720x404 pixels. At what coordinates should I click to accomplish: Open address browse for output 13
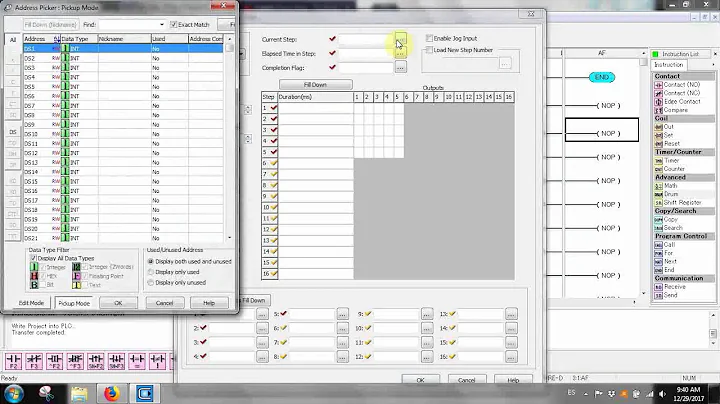pyautogui.click(x=511, y=314)
